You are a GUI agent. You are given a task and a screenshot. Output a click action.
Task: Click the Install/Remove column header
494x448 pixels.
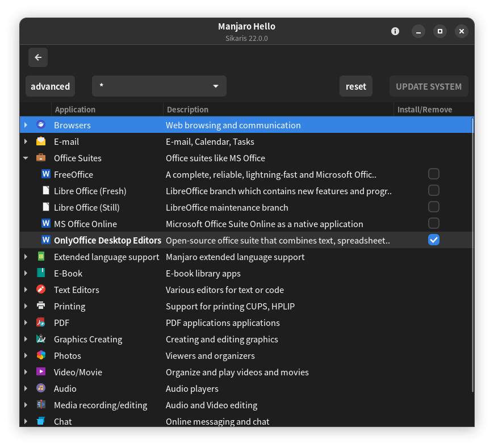pyautogui.click(x=433, y=110)
